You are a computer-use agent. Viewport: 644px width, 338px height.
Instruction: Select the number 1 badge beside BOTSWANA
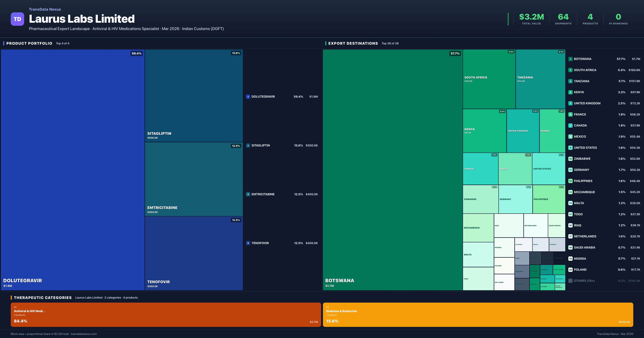click(x=570, y=59)
